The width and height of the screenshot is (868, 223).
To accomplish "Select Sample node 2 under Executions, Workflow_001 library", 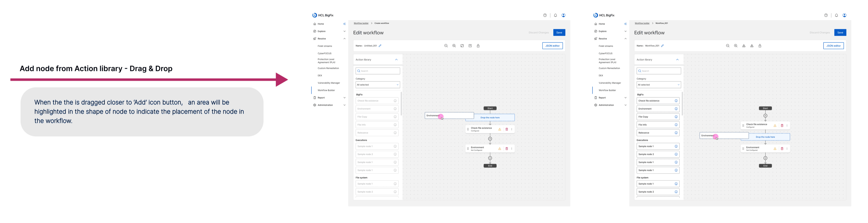I will (658, 154).
